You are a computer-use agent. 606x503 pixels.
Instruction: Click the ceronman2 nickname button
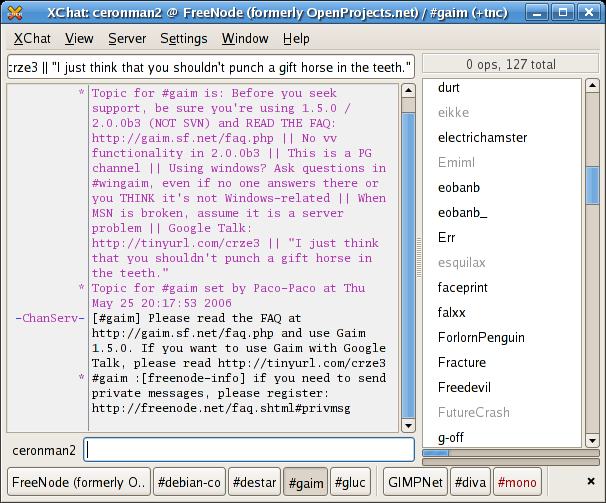coord(44,450)
